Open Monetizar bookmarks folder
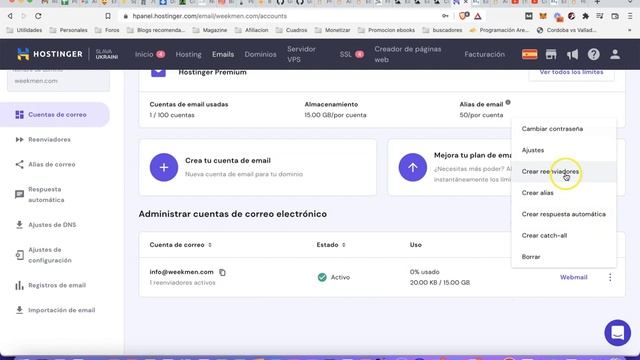 coord(332,30)
